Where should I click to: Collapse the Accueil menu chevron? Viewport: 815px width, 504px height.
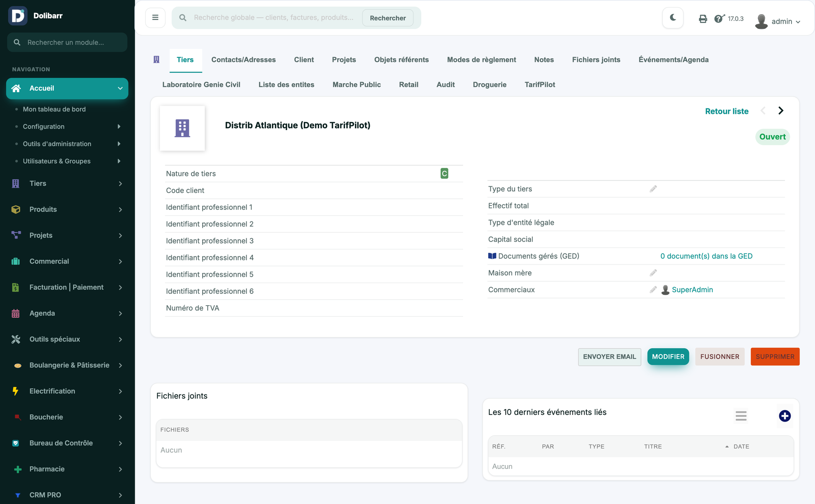120,88
